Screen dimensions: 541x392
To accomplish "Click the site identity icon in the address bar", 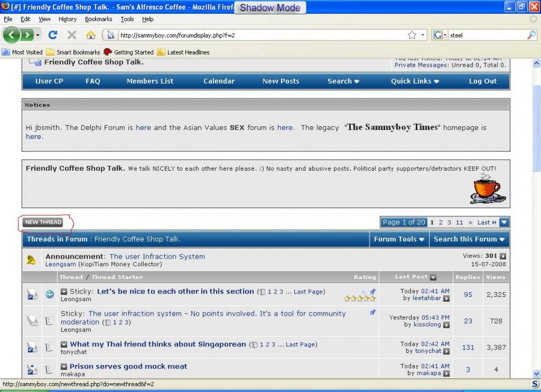I will coord(110,35).
